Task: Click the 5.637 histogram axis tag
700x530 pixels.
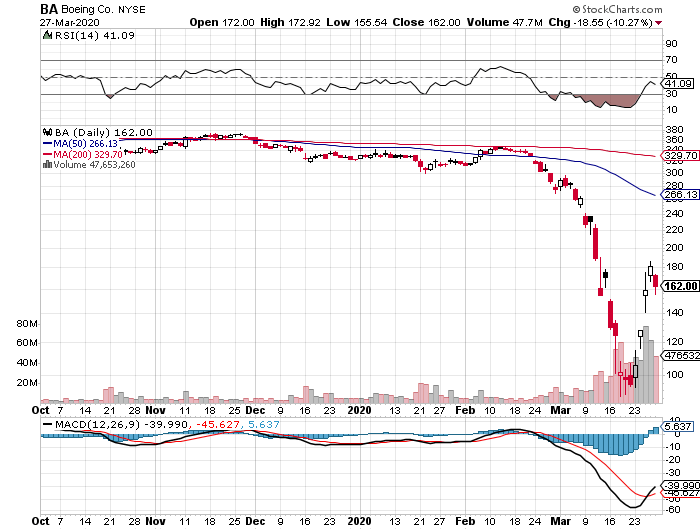Action: (678, 426)
